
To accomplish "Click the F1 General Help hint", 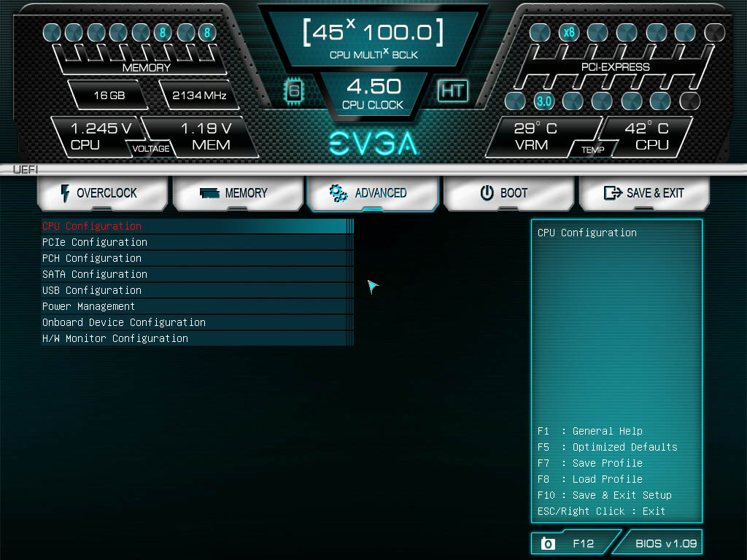I will [589, 431].
